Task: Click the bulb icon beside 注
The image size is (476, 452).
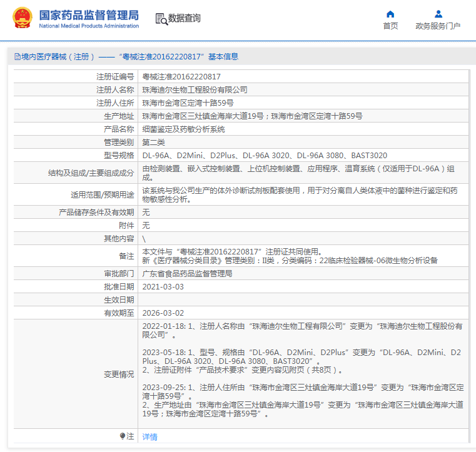Action: 123,436
